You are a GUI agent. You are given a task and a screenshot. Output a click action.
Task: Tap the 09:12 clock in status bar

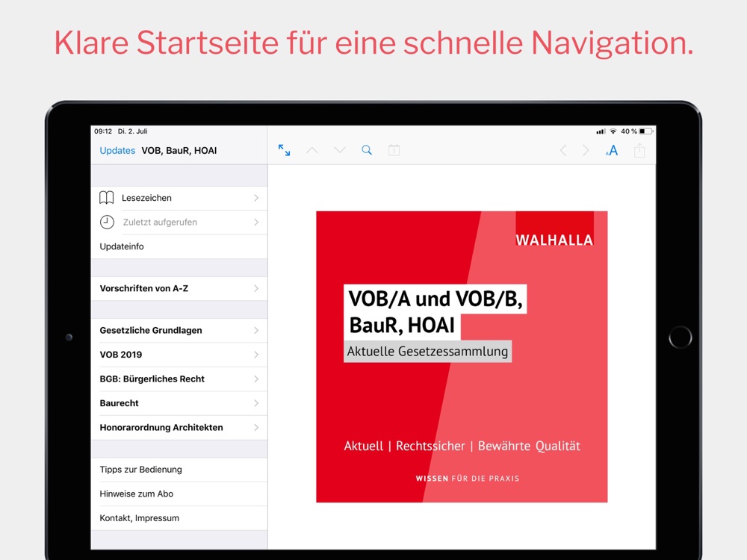(x=103, y=131)
